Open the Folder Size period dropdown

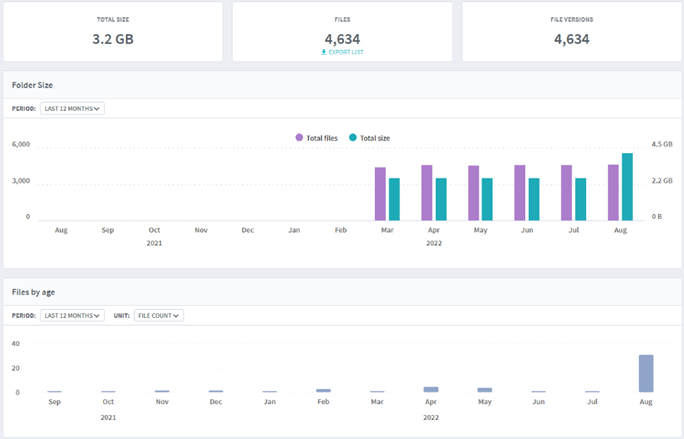(73, 108)
